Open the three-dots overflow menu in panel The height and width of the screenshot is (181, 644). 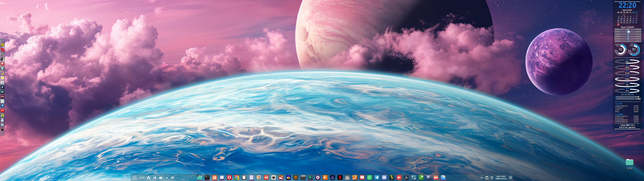[481, 178]
